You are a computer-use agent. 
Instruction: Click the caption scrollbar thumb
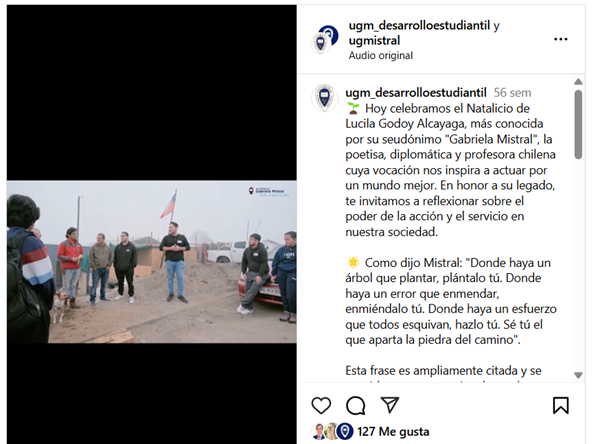point(578,124)
